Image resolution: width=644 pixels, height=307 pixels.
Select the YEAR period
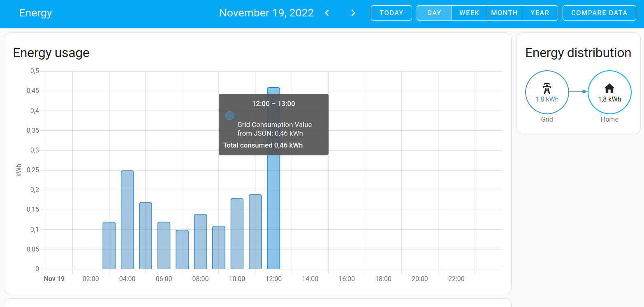coord(540,13)
